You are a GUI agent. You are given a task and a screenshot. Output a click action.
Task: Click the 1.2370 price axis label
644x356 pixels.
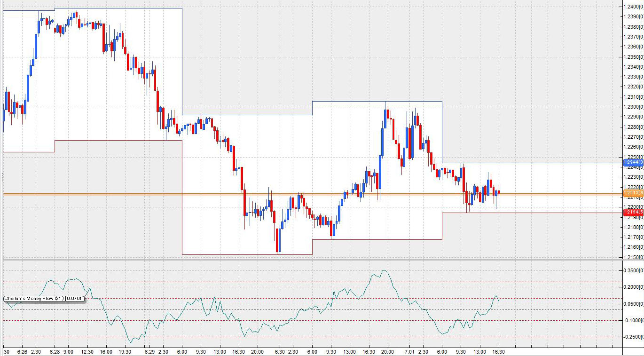click(634, 37)
